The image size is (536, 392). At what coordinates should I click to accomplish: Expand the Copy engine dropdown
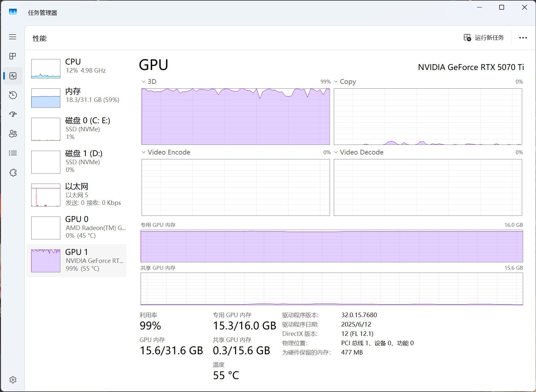(x=345, y=82)
